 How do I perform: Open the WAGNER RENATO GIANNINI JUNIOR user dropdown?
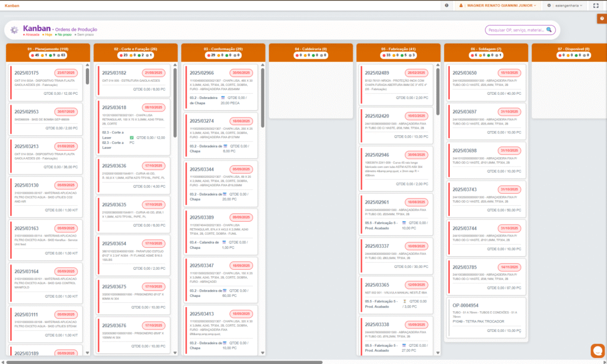499,5
